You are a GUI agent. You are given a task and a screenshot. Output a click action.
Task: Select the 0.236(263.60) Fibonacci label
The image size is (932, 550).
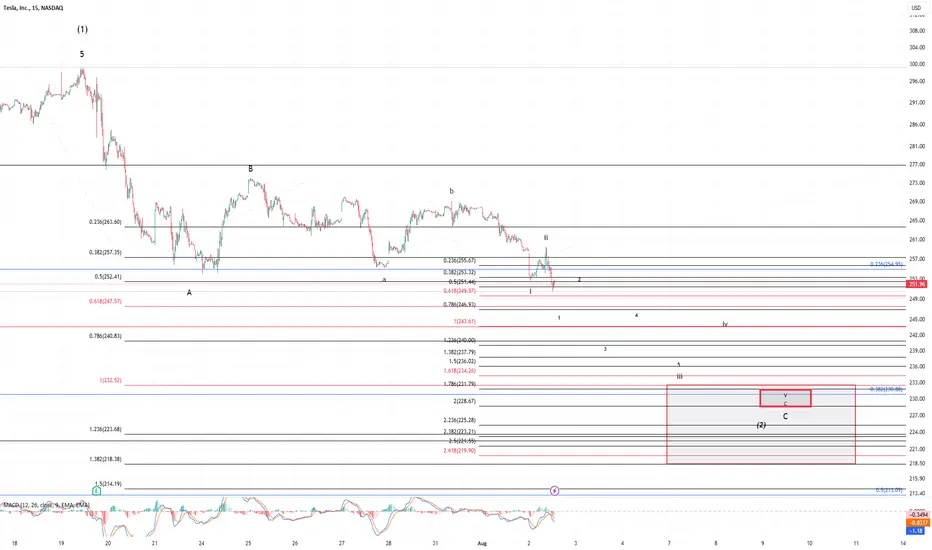click(x=105, y=222)
